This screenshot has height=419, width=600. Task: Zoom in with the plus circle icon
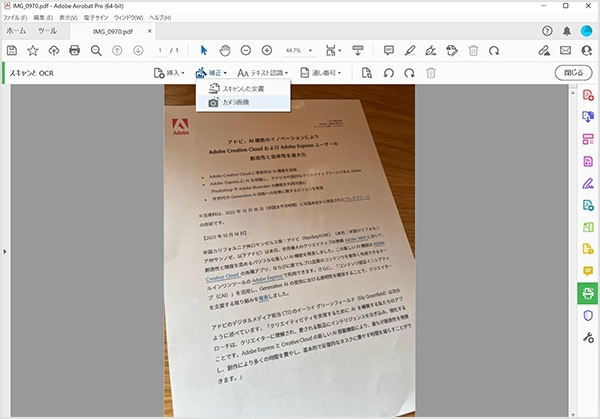coord(267,50)
